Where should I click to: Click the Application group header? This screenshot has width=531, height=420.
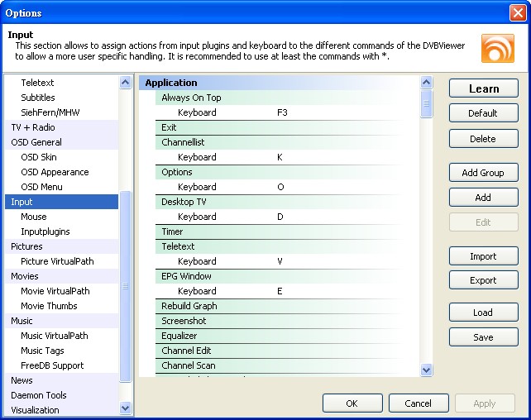coord(171,83)
